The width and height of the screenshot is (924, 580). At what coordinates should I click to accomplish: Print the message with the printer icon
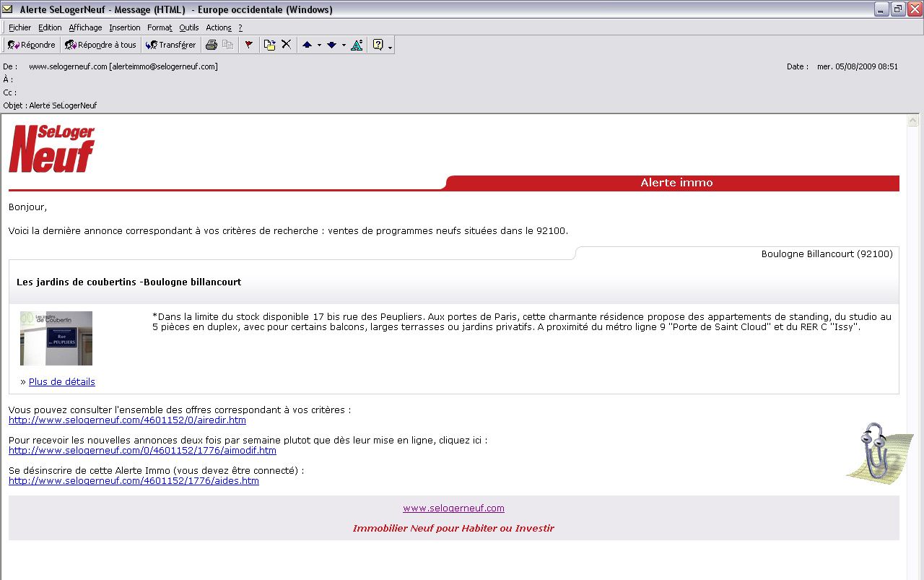click(x=212, y=45)
